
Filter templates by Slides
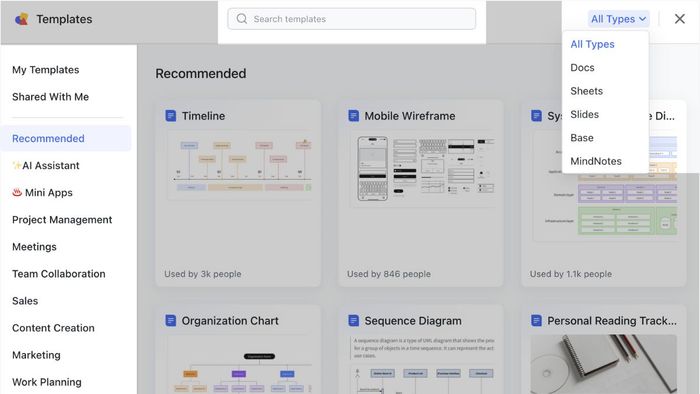pyautogui.click(x=584, y=115)
